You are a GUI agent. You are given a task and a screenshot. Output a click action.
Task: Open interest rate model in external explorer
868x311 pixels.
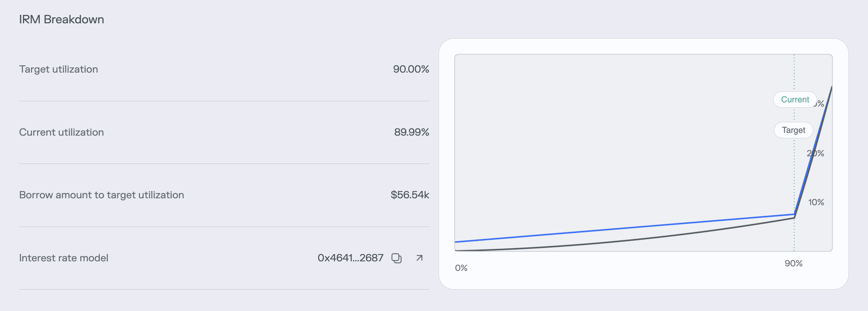(x=419, y=258)
